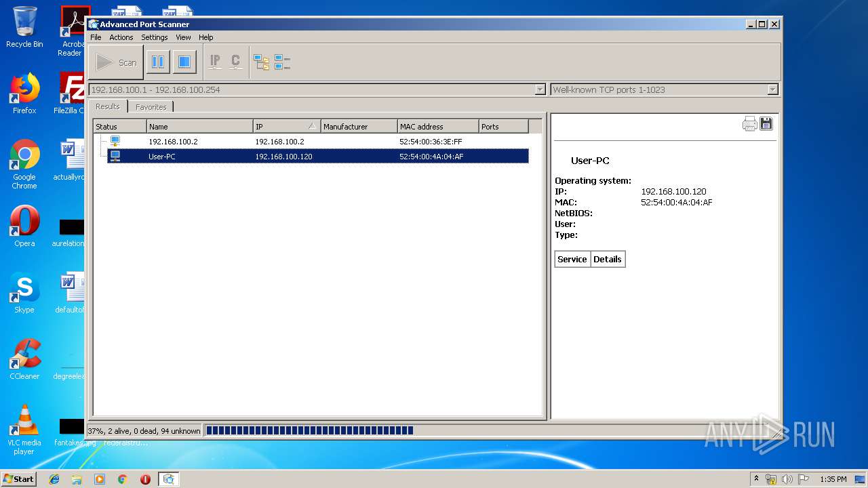The image size is (868, 488).
Task: Open the Settings menu
Action: [x=155, y=37]
